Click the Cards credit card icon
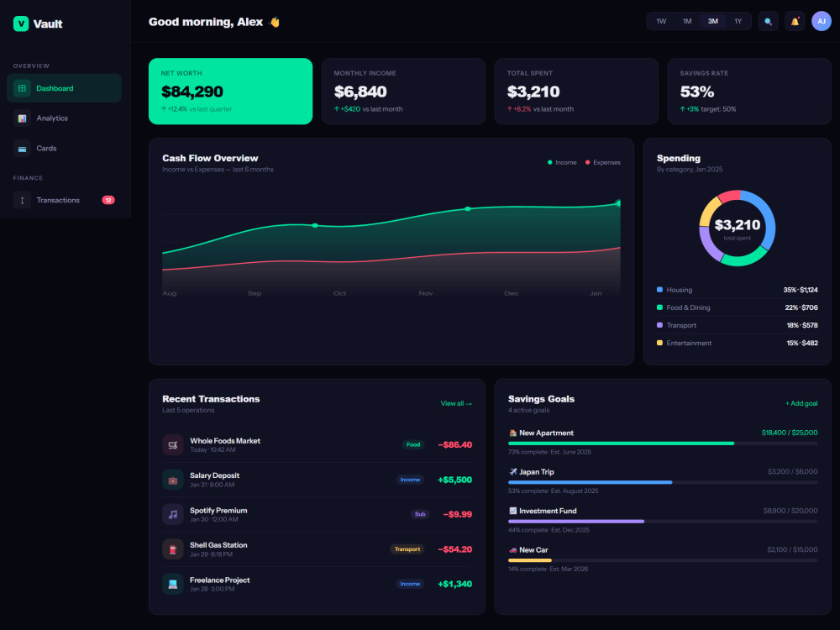The width and height of the screenshot is (840, 630). (22, 149)
